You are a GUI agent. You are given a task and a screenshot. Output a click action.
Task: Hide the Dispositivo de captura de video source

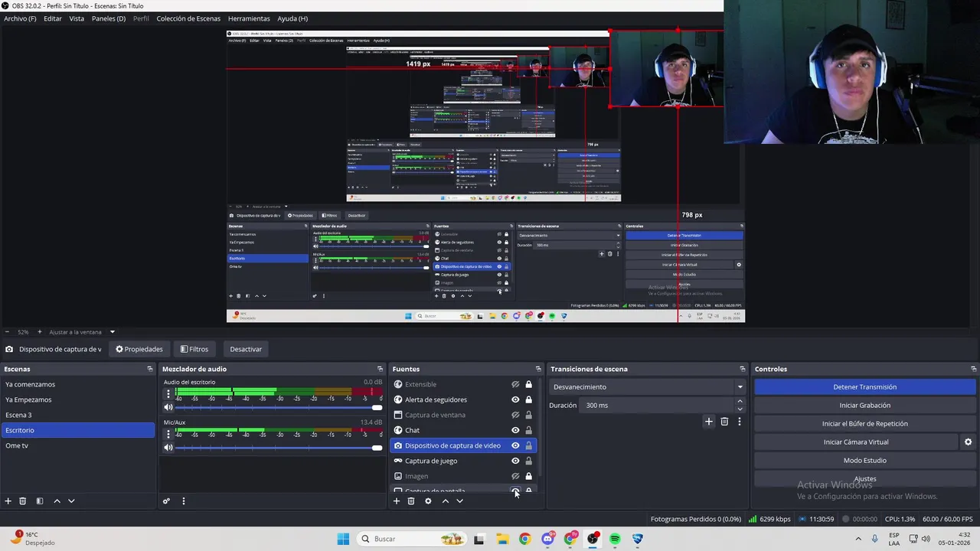tap(515, 445)
